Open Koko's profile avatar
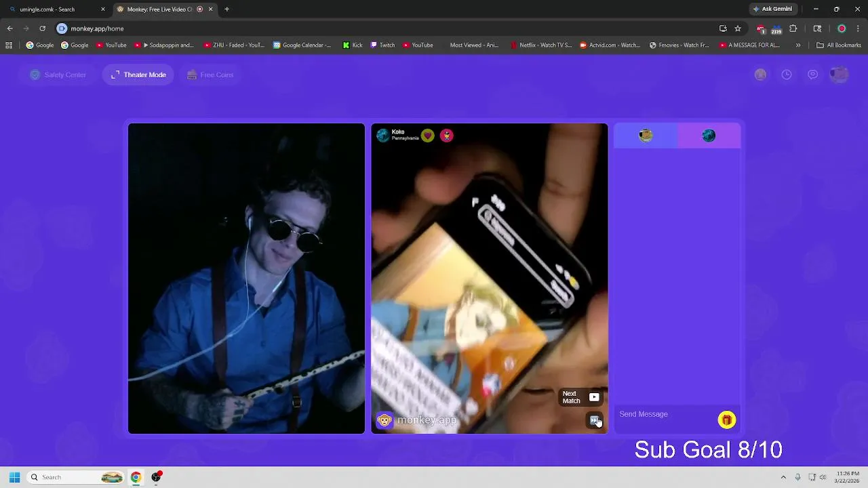 (x=382, y=136)
